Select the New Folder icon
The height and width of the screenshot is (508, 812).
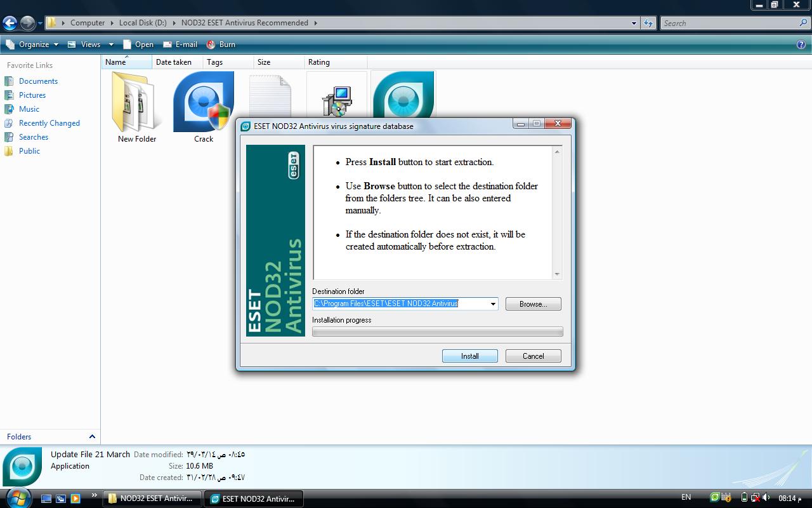click(136, 102)
